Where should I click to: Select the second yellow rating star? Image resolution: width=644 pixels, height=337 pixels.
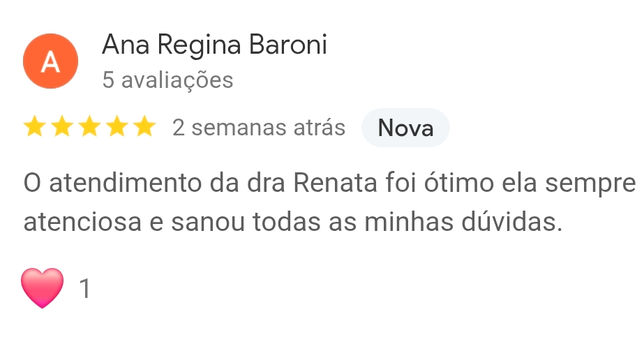pyautogui.click(x=61, y=128)
